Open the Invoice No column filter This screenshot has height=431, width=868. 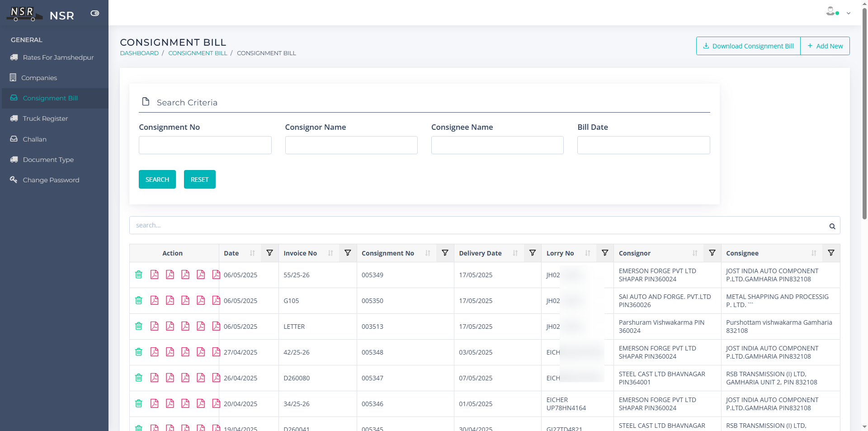[x=348, y=253]
